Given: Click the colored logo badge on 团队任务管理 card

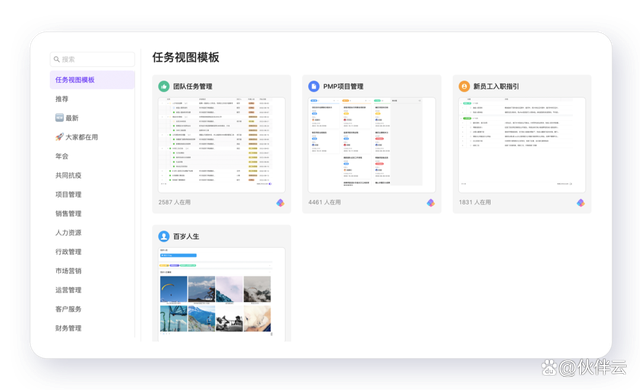Looking at the screenshot, I should click(280, 203).
